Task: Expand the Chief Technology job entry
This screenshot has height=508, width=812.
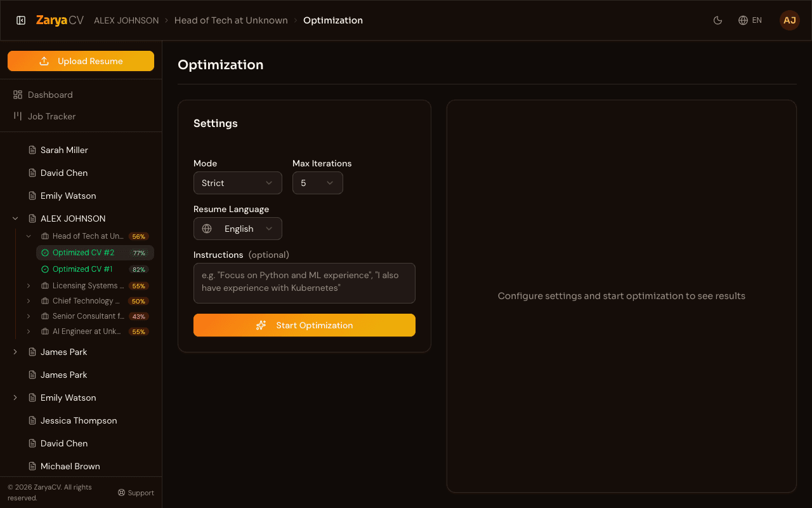Action: (x=27, y=300)
